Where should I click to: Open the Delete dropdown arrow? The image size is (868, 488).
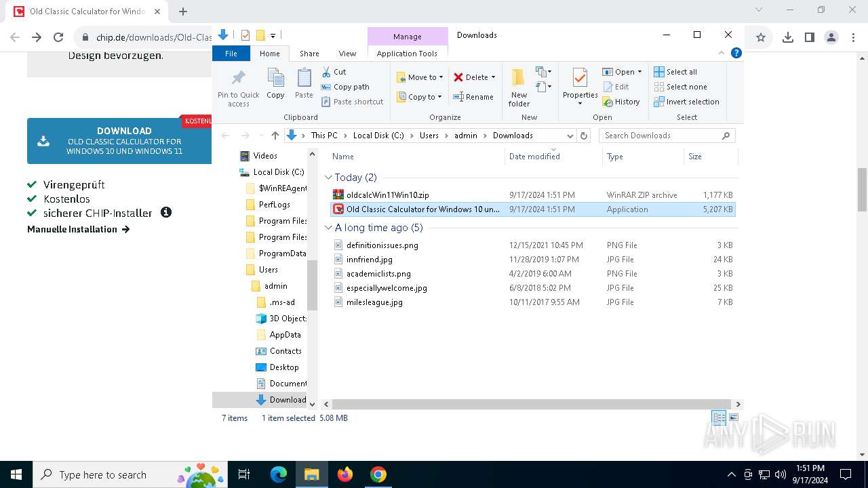[x=493, y=77]
